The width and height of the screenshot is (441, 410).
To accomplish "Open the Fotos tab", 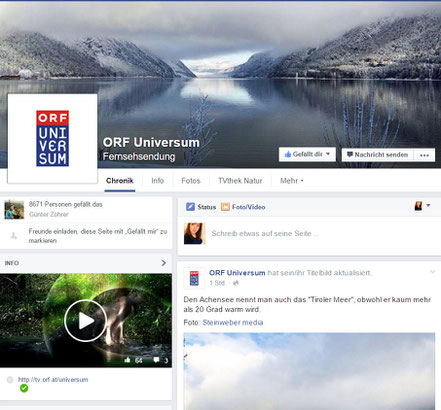I will click(x=191, y=181).
